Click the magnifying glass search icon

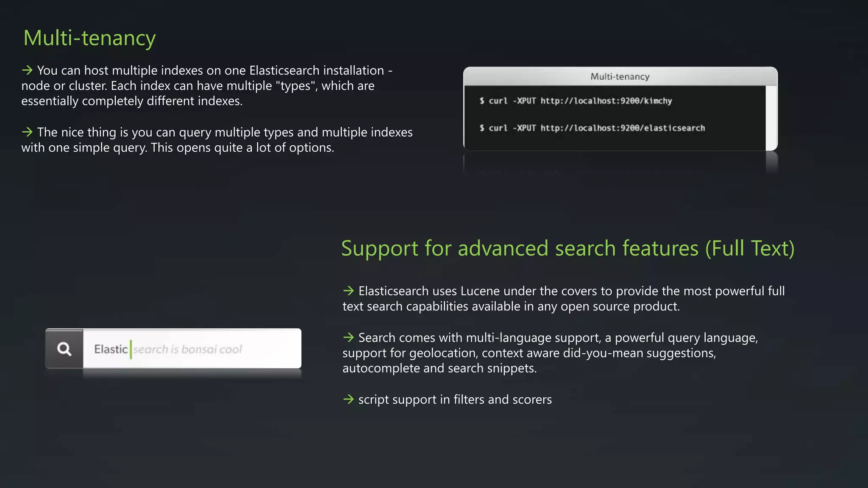(64, 349)
